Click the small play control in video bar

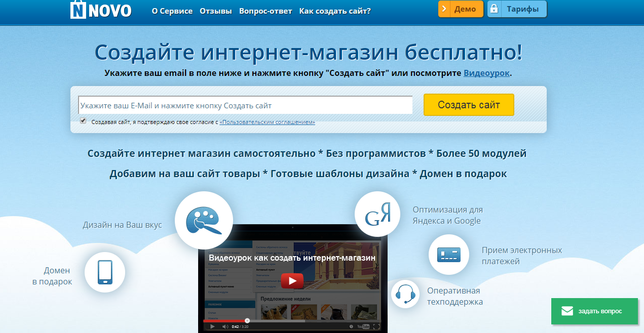(x=212, y=326)
